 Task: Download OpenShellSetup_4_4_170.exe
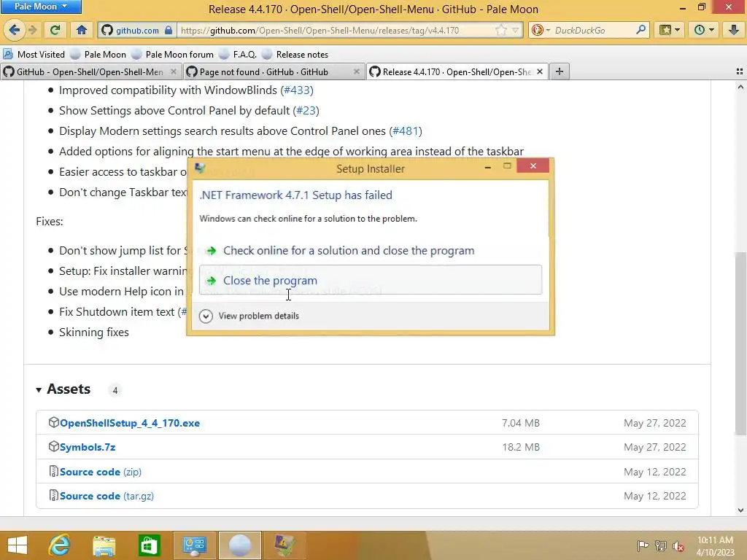click(130, 423)
